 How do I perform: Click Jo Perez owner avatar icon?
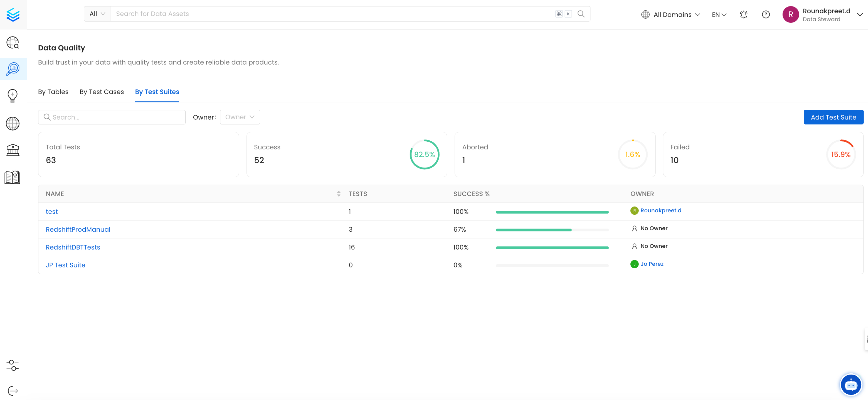click(634, 264)
